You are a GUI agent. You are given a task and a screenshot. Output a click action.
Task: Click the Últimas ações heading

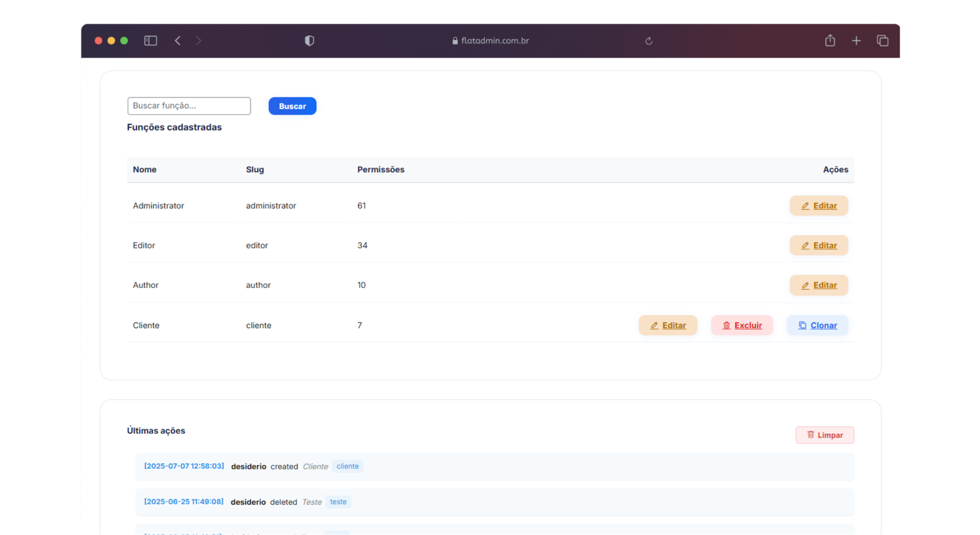pos(156,431)
